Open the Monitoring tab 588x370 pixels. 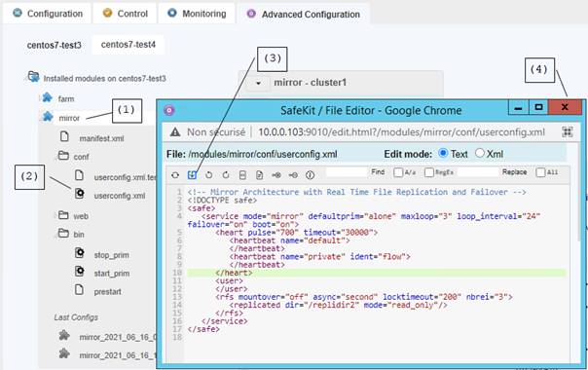point(197,14)
